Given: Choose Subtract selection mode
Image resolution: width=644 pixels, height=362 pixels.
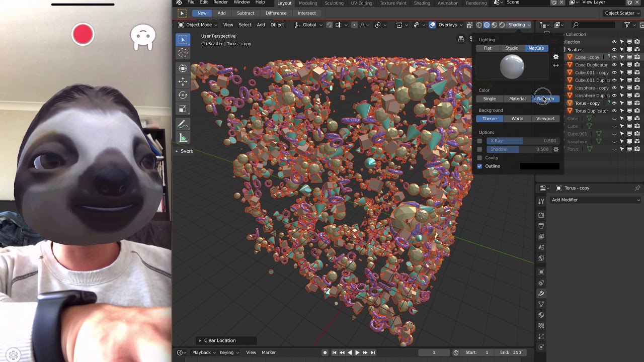Looking at the screenshot, I should (x=245, y=13).
